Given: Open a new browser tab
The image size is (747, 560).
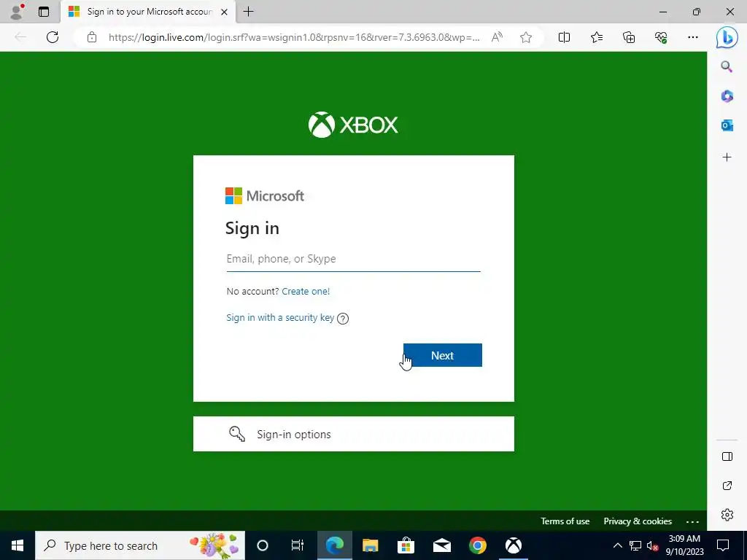Looking at the screenshot, I should [248, 12].
